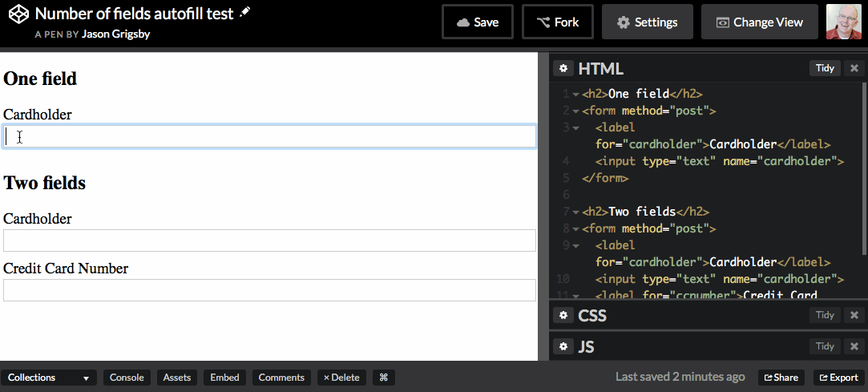This screenshot has height=392, width=868.
Task: Open the Change View menu
Action: click(x=759, y=22)
